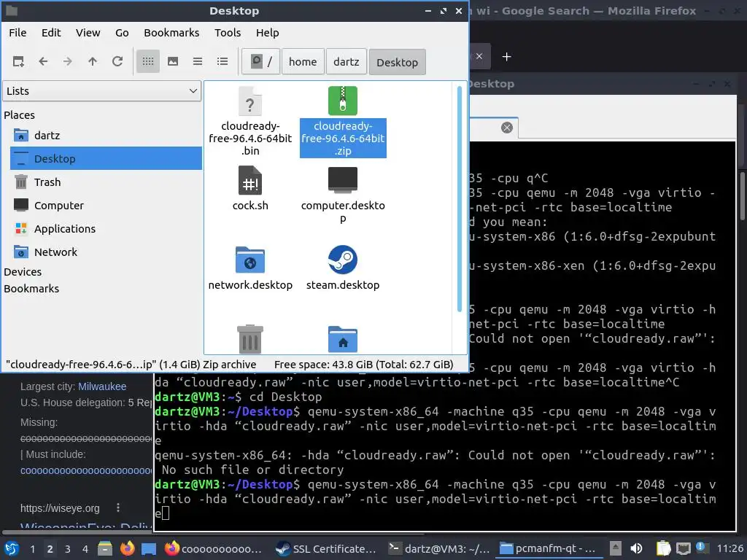Select the cloudready-free-96.4.6-64bit.zip archive icon
Image resolution: width=747 pixels, height=560 pixels.
343,101
